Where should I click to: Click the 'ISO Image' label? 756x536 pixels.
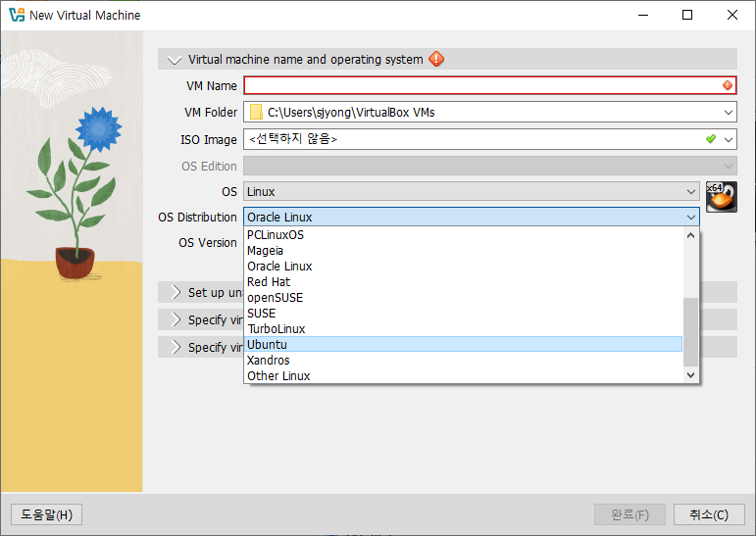click(209, 140)
